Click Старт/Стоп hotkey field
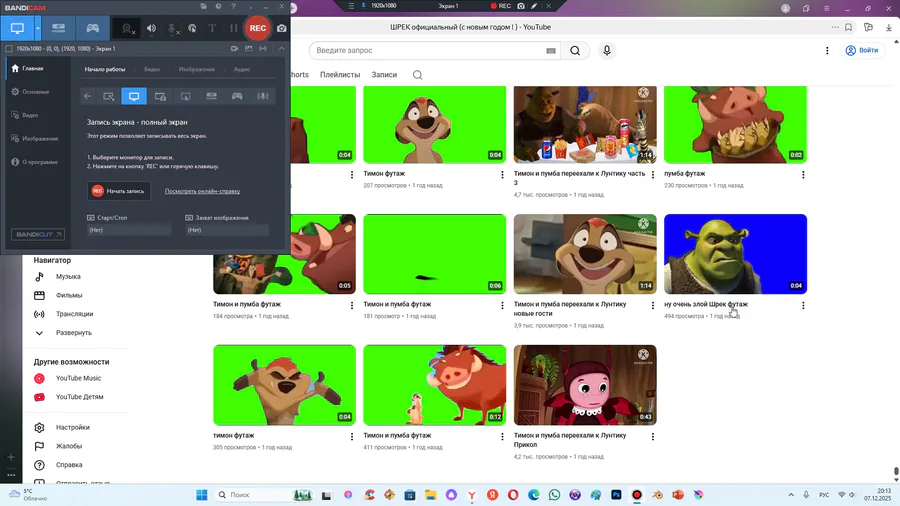 [129, 230]
